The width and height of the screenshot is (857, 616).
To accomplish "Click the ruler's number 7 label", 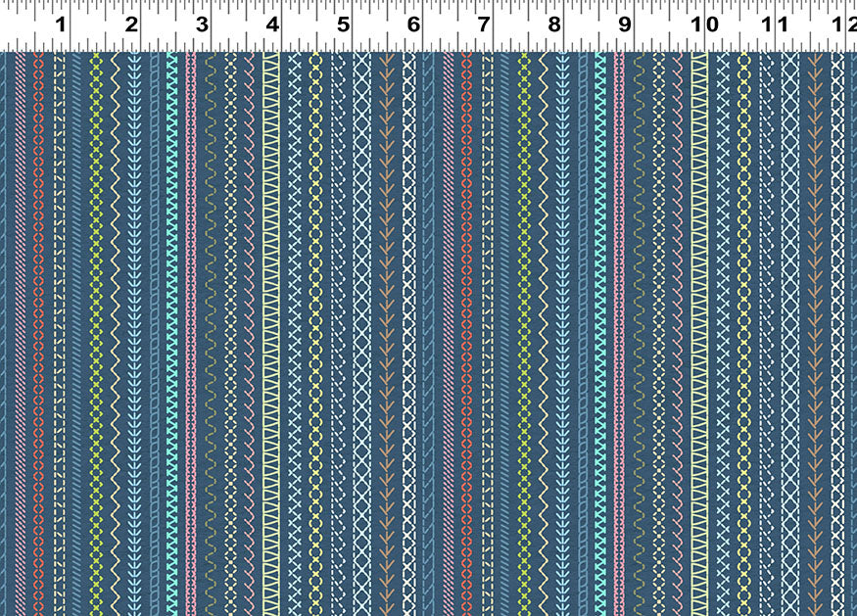I will tap(483, 24).
